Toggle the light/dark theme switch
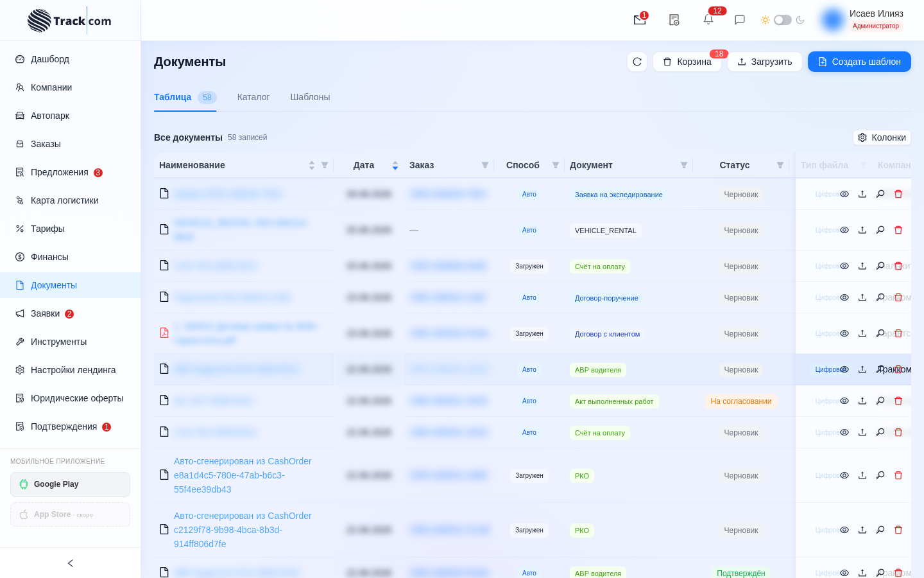The width and height of the screenshot is (924, 578). (x=783, y=20)
